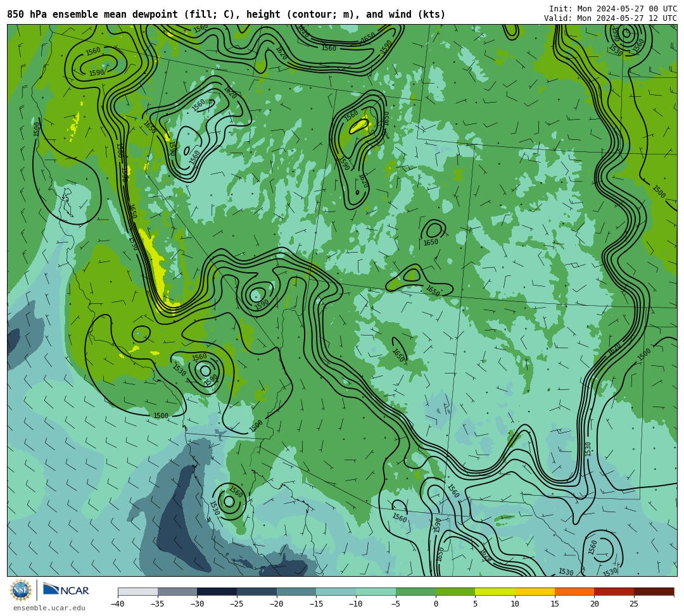The height and width of the screenshot is (616, 684).
Task: Click the slate grey -35 to -30 swatch
Action: [177, 591]
